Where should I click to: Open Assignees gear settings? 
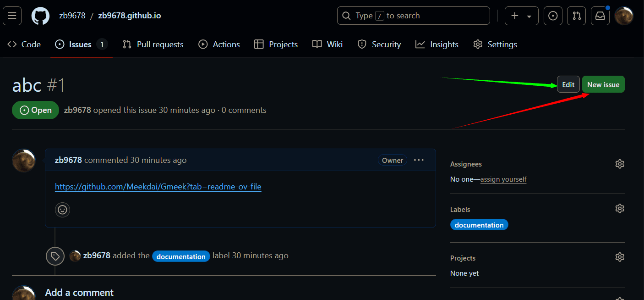tap(620, 164)
